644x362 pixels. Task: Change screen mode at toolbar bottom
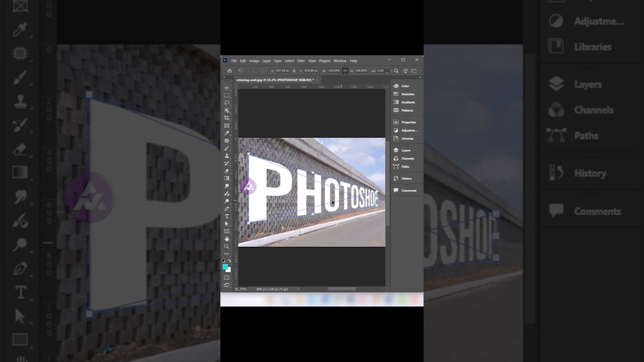point(227,285)
